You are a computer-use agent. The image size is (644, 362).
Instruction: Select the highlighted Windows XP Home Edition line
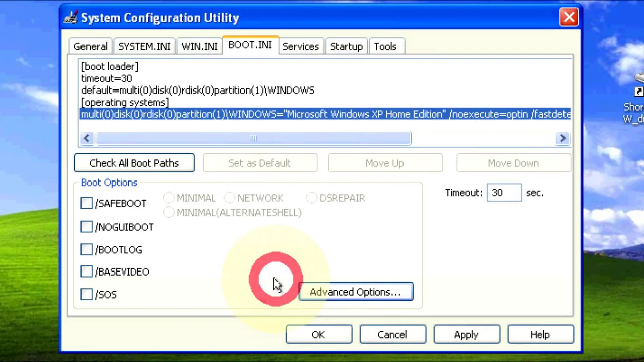326,114
